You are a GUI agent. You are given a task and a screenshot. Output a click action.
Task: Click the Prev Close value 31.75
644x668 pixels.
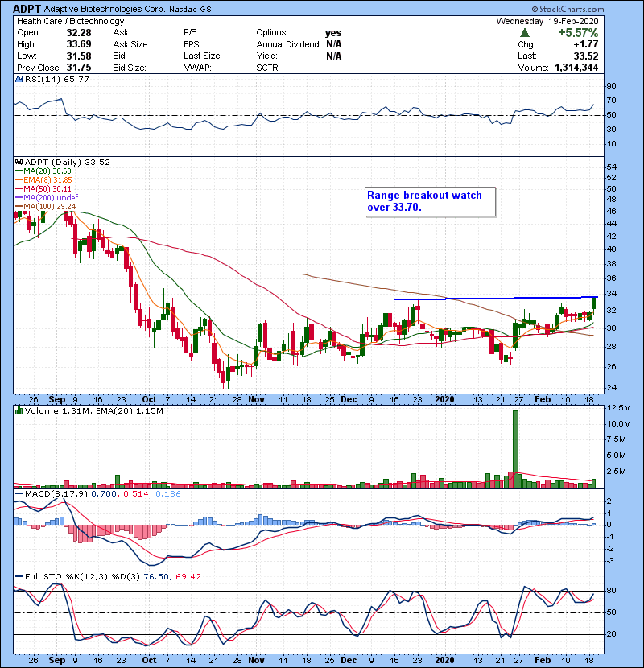(x=79, y=68)
